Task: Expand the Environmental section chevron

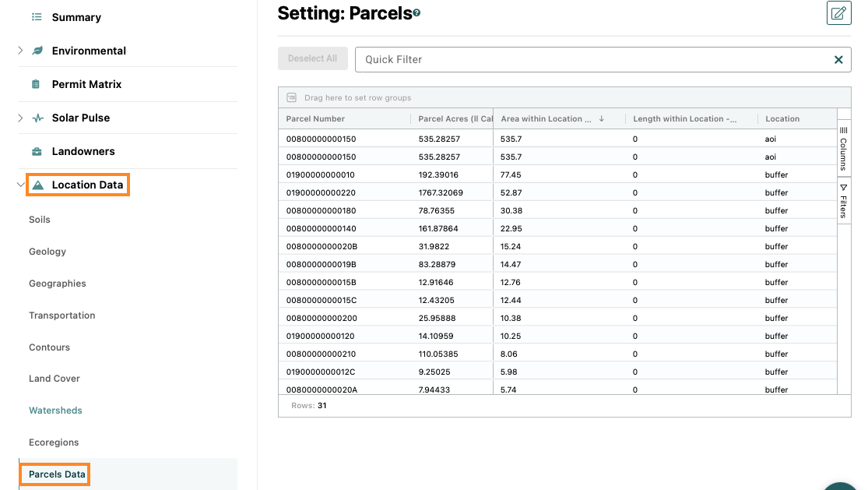Action: (x=20, y=51)
